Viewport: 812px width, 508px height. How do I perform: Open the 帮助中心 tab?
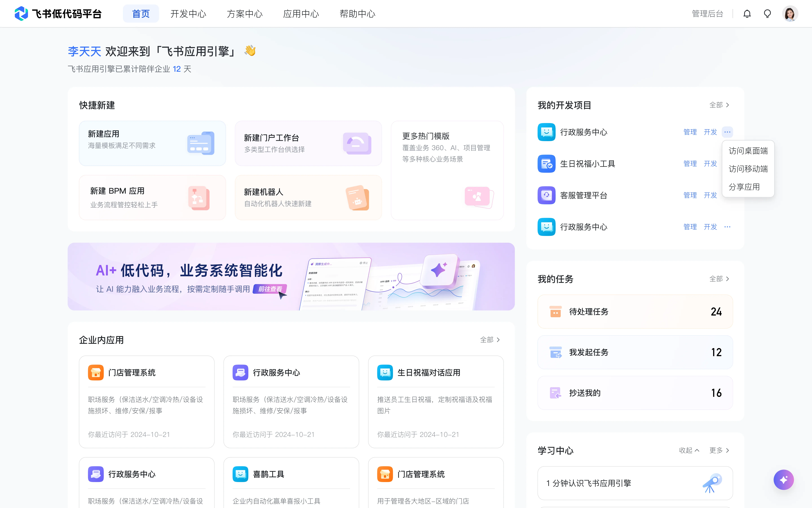pyautogui.click(x=357, y=14)
